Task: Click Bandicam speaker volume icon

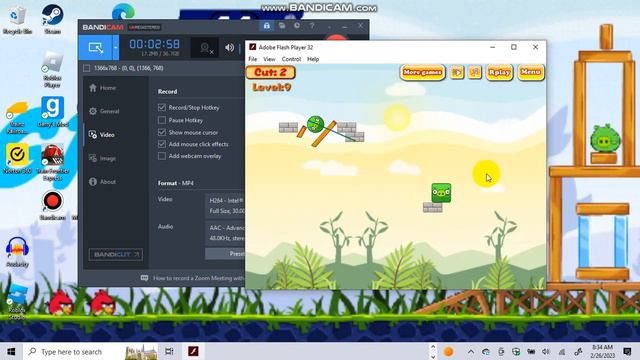Action: point(229,48)
